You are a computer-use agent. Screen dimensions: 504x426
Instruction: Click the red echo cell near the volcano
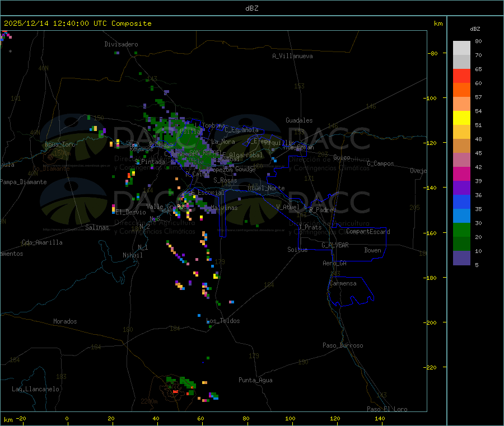[x=175, y=392]
